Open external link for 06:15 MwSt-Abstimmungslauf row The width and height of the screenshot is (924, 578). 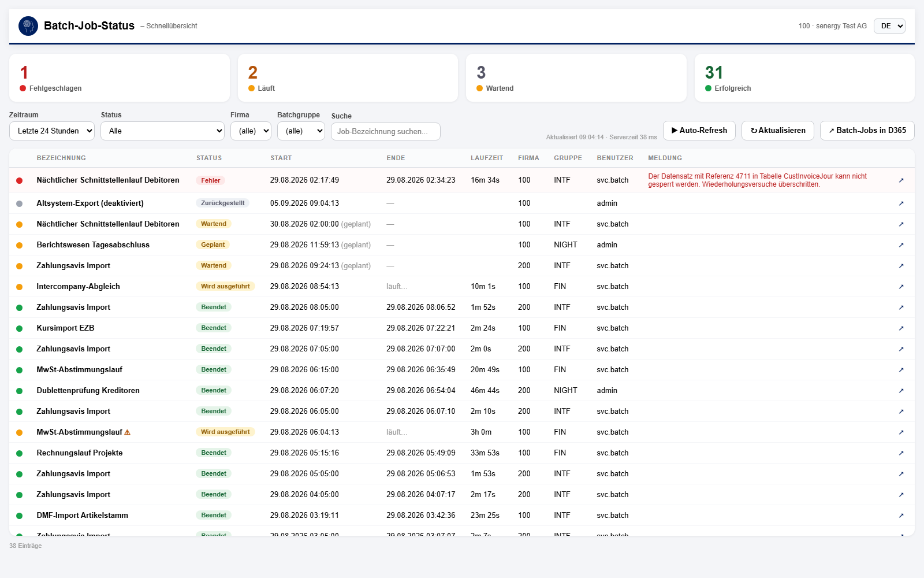[901, 370]
